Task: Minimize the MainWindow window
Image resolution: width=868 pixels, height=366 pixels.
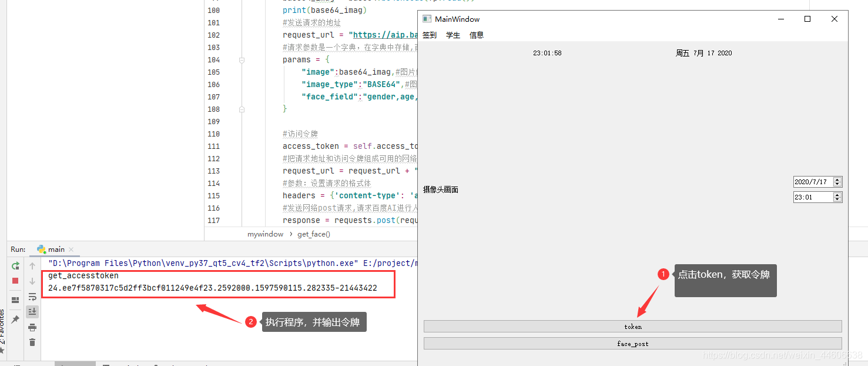Action: [x=781, y=19]
